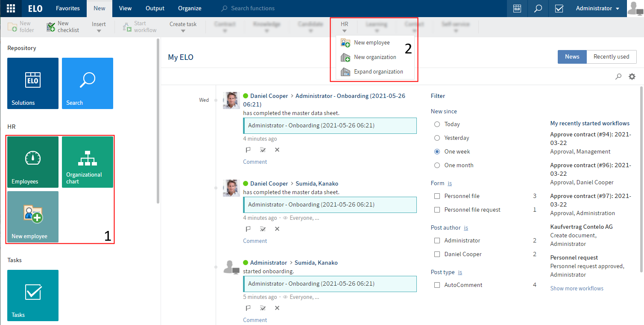644x325 pixels.
Task: Toggle the Post author 'is' link
Action: [466, 227]
